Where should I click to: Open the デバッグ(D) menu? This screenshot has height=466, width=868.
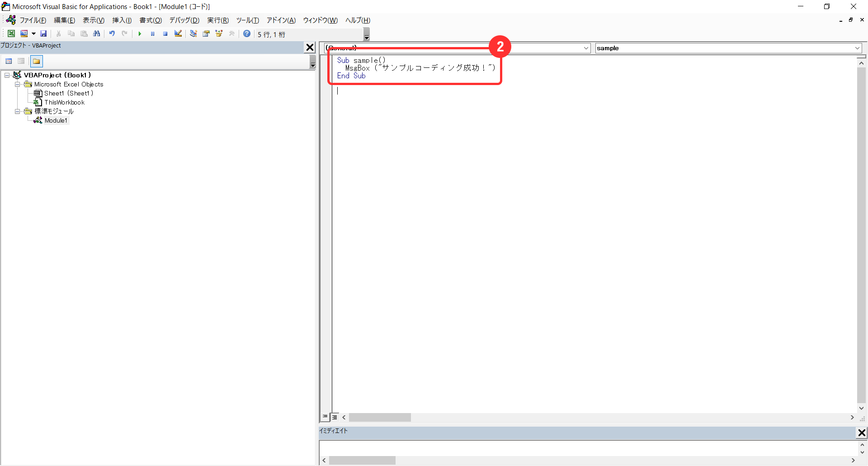point(184,20)
